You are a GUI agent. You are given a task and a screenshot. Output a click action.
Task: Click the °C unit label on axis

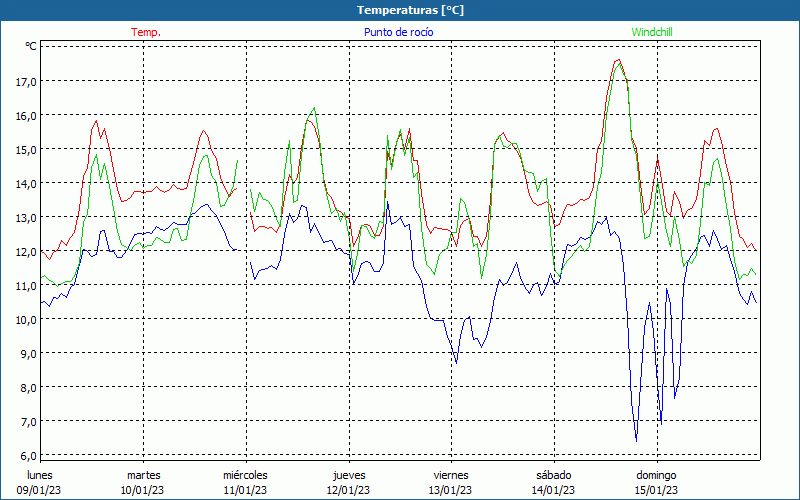pyautogui.click(x=31, y=46)
